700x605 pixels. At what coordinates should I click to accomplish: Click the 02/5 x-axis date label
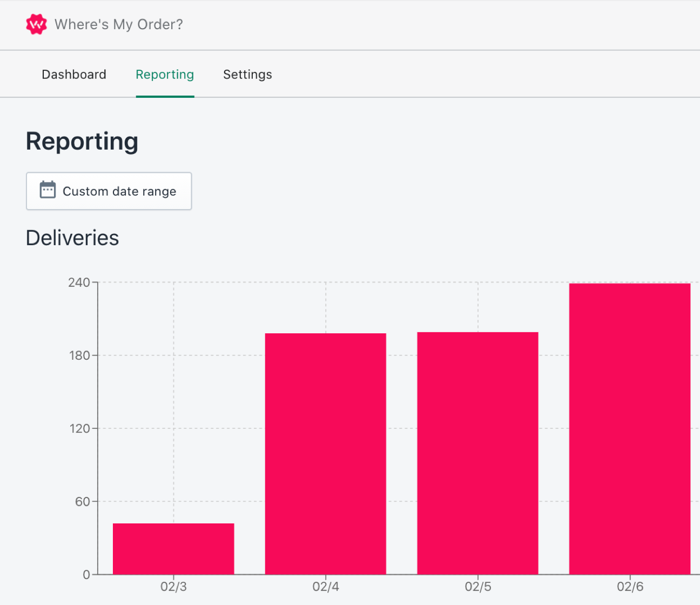click(x=478, y=587)
